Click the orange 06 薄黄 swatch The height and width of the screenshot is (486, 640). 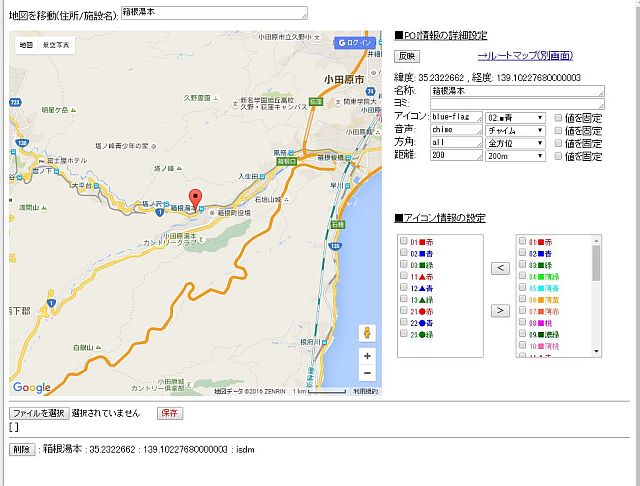tap(541, 300)
